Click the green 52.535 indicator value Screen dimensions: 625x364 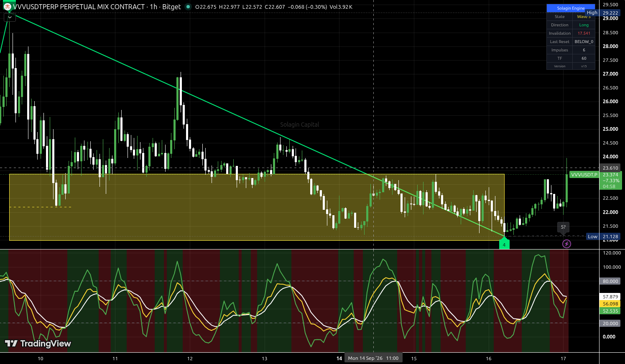pyautogui.click(x=610, y=311)
